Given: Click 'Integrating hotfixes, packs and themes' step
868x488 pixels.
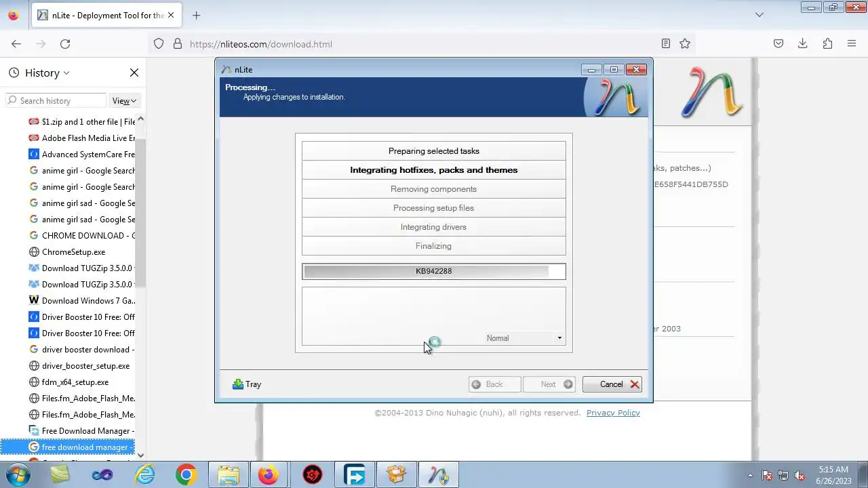Looking at the screenshot, I should click(434, 170).
